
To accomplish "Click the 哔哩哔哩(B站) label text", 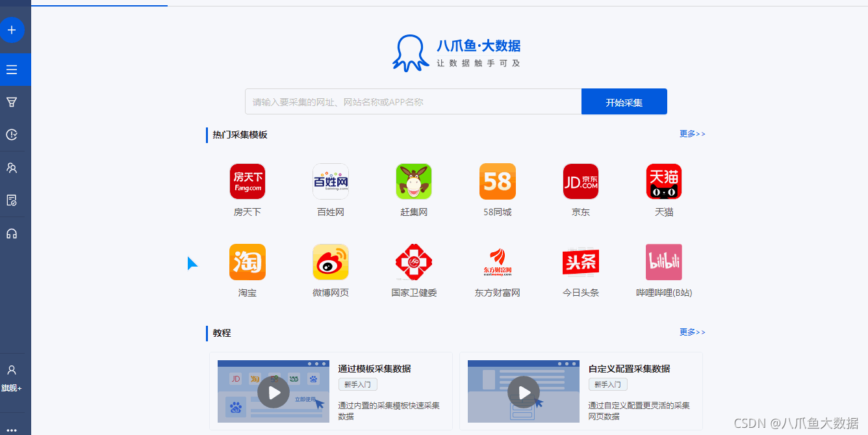I will 664,293.
